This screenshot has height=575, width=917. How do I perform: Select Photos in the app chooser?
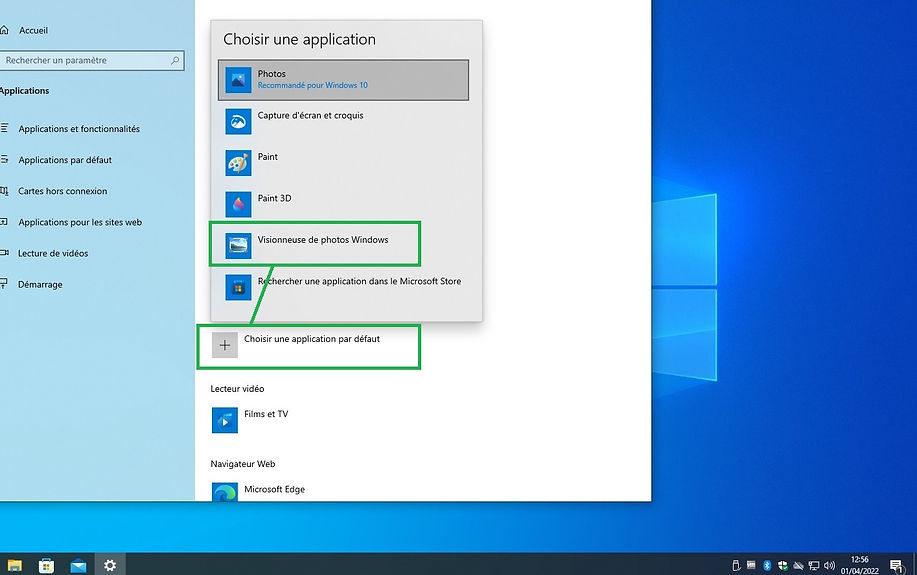click(x=343, y=80)
